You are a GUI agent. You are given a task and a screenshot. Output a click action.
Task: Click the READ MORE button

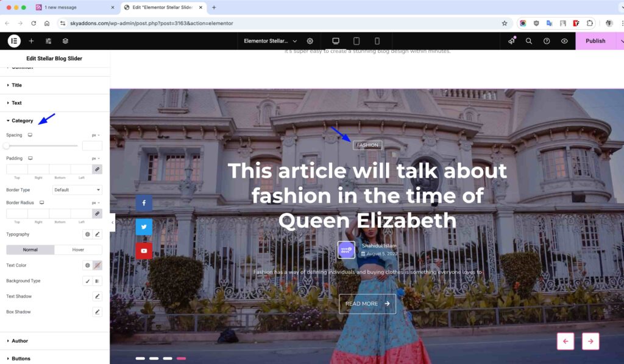pyautogui.click(x=367, y=304)
